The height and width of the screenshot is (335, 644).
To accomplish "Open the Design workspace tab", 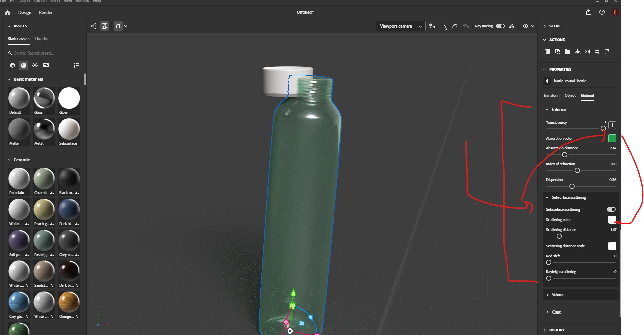I will (x=25, y=12).
